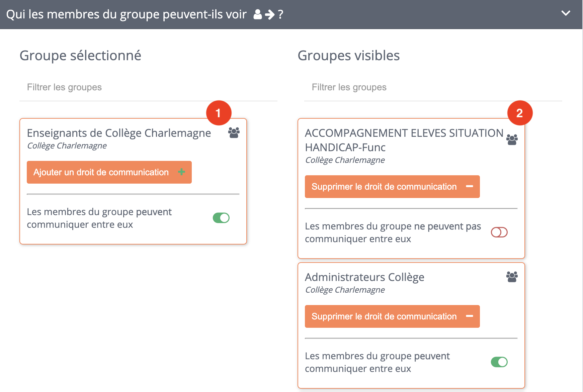Disable communication toggle for Administrateurs Collège
This screenshot has height=392, width=583.
(x=499, y=362)
